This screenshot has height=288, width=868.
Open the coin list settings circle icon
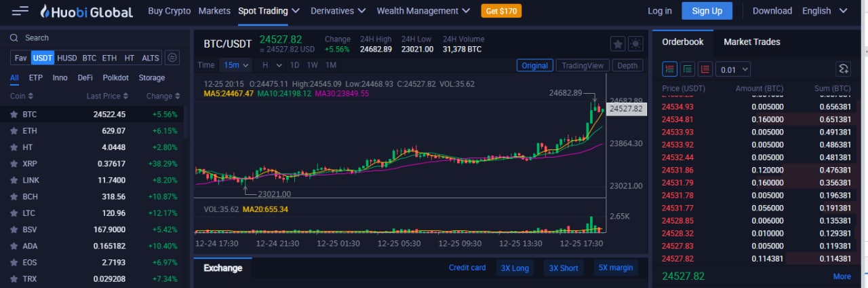tap(172, 58)
